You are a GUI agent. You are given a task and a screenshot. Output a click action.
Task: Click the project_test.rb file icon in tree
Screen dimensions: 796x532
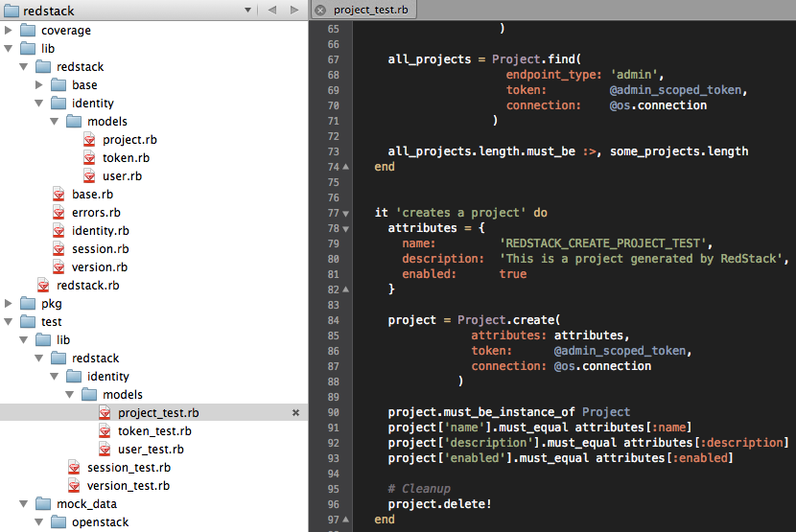point(105,413)
